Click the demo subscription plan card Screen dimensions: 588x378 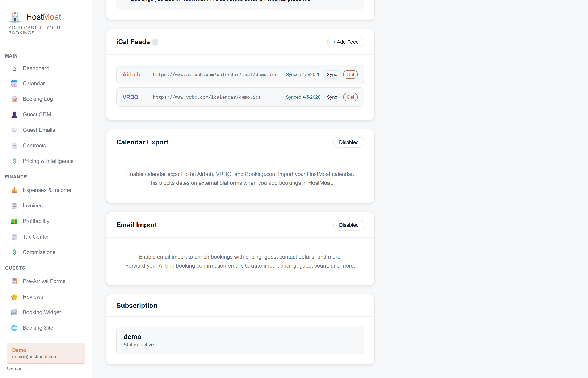coord(240,340)
